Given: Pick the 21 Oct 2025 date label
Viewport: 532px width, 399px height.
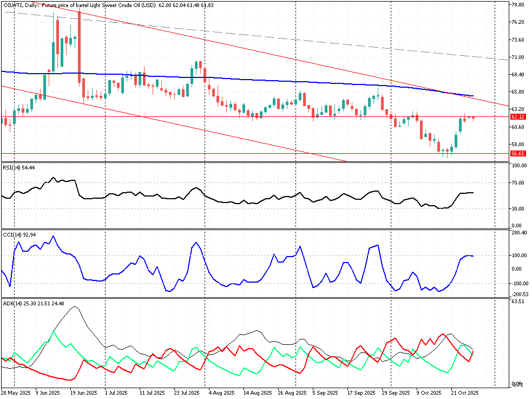Looking at the screenshot, I should point(464,393).
